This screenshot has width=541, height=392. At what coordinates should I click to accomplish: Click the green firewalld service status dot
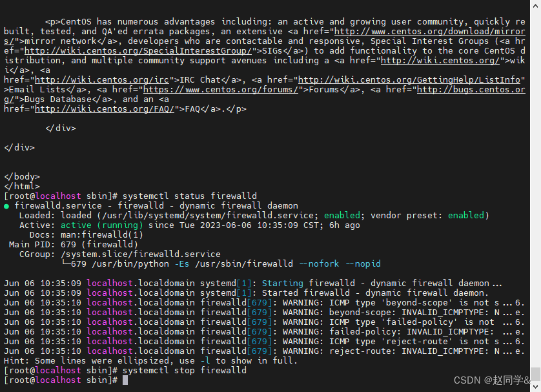pos(6,207)
